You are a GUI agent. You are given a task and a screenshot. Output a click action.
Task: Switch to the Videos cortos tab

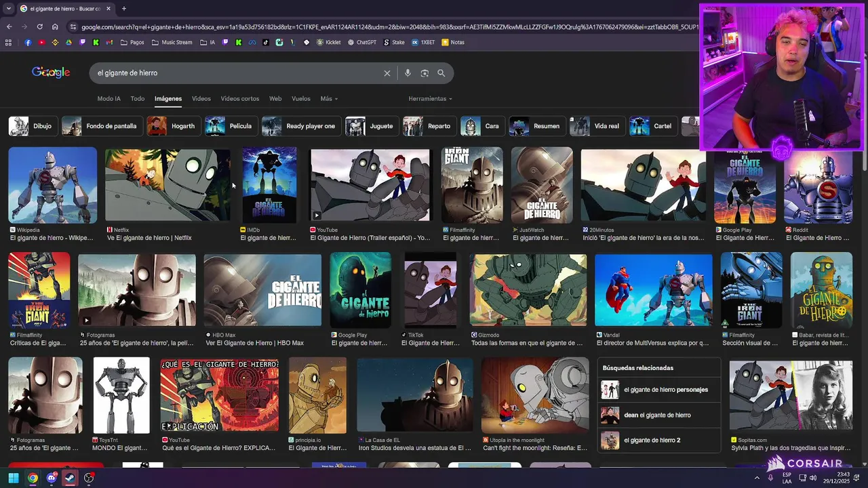[x=240, y=99]
